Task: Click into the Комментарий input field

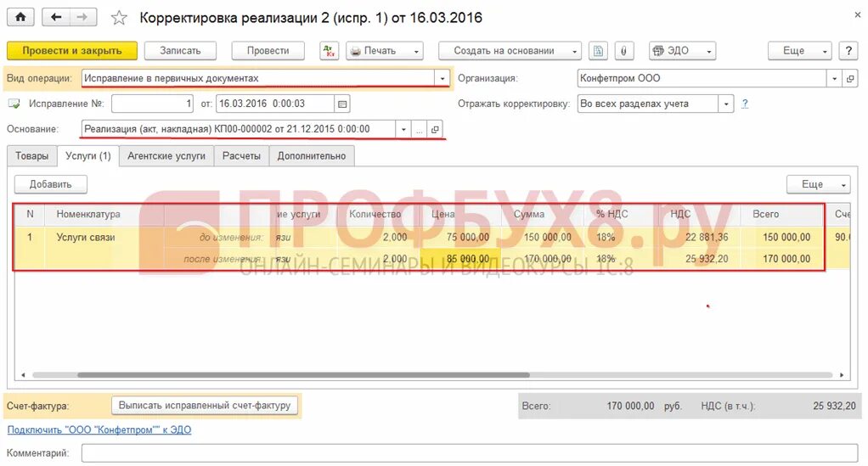Action: [470, 452]
